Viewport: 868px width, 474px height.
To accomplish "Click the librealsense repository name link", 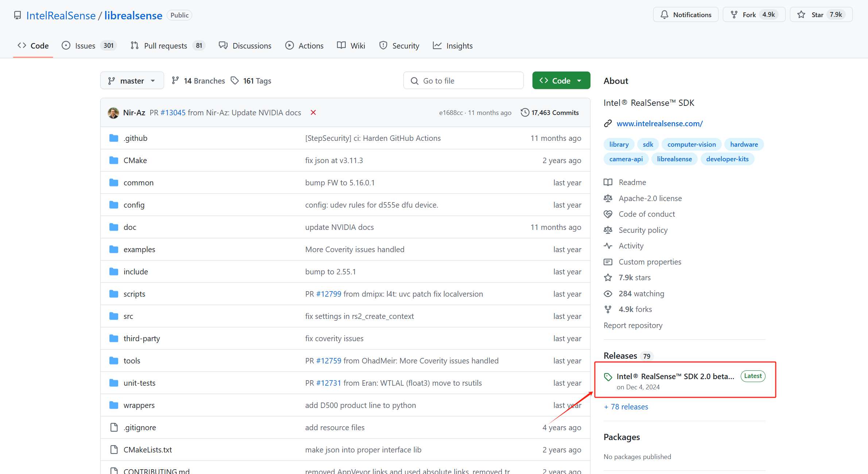I will pos(133,15).
